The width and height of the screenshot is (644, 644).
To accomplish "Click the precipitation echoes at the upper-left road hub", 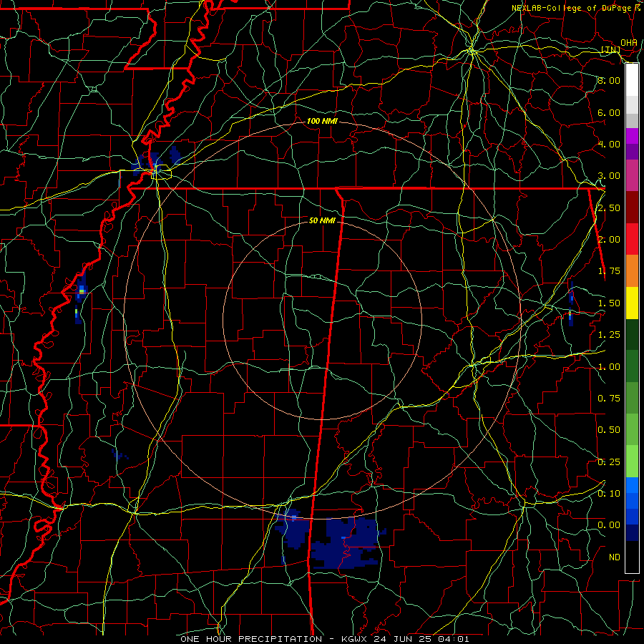I will [x=155, y=162].
